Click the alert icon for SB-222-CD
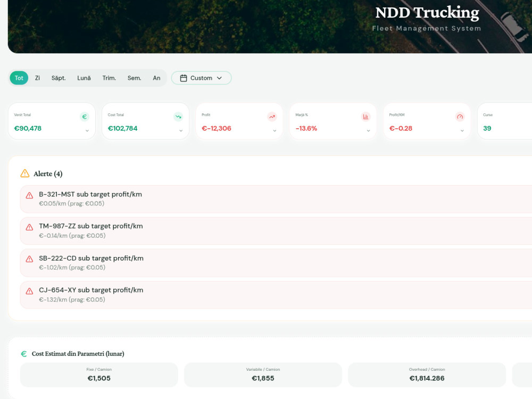The height and width of the screenshot is (399, 532). point(29,259)
